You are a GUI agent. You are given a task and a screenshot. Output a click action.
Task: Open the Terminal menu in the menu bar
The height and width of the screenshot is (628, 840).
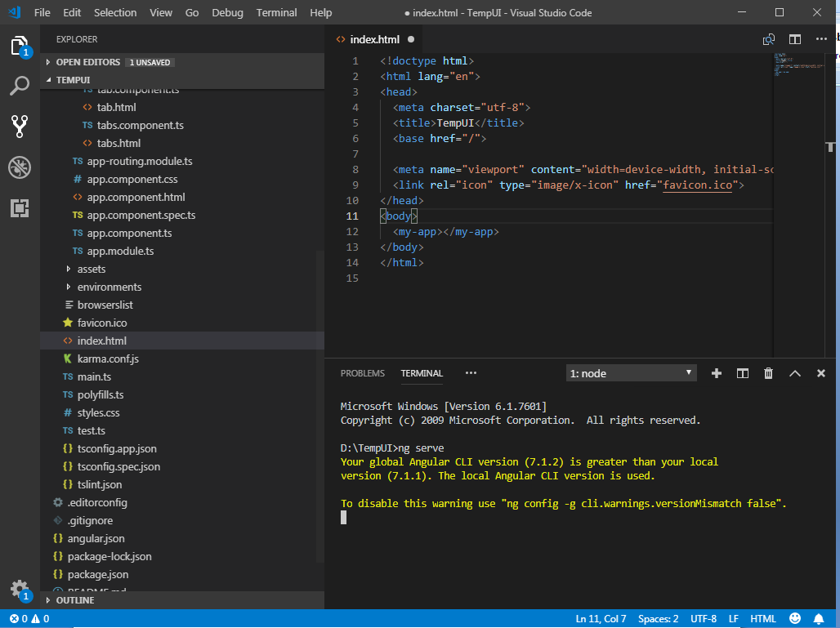(276, 12)
